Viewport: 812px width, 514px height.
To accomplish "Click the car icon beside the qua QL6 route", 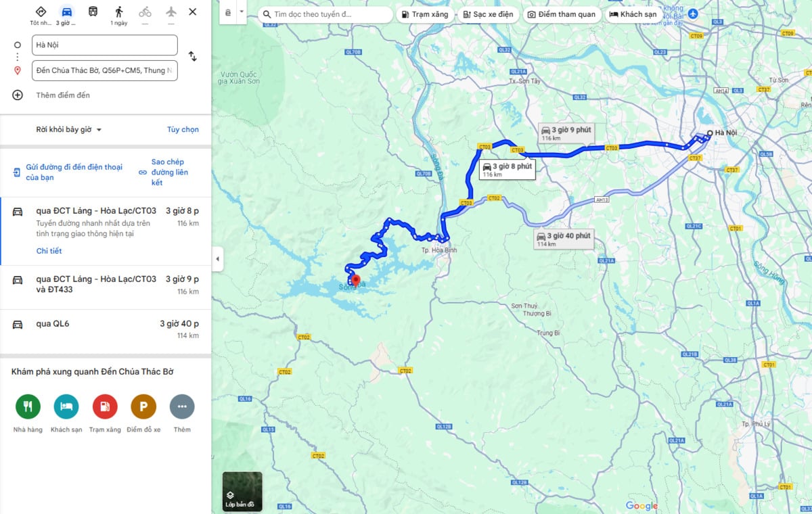I will pyautogui.click(x=18, y=325).
